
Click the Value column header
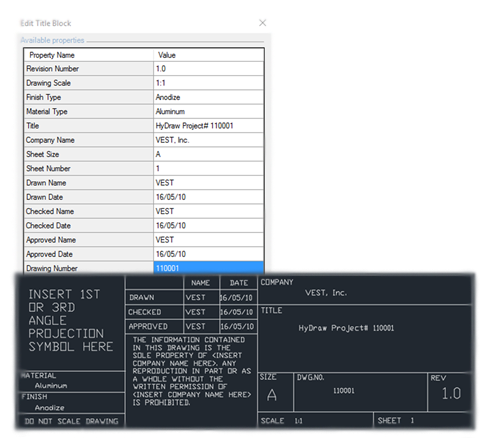(209, 55)
